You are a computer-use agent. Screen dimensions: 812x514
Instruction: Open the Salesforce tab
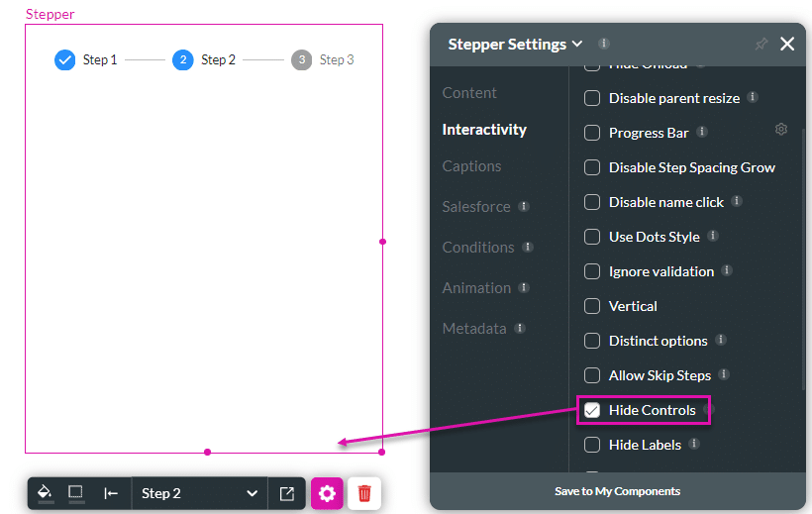pos(476,207)
